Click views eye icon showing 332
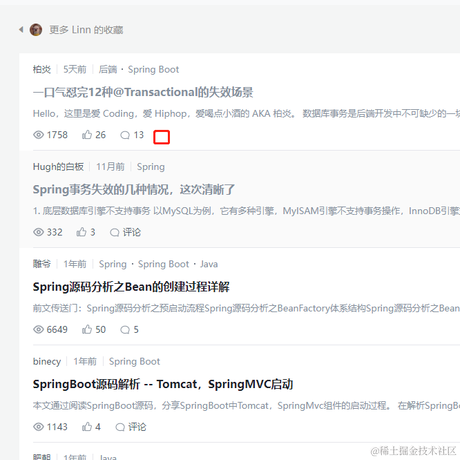 coord(39,232)
